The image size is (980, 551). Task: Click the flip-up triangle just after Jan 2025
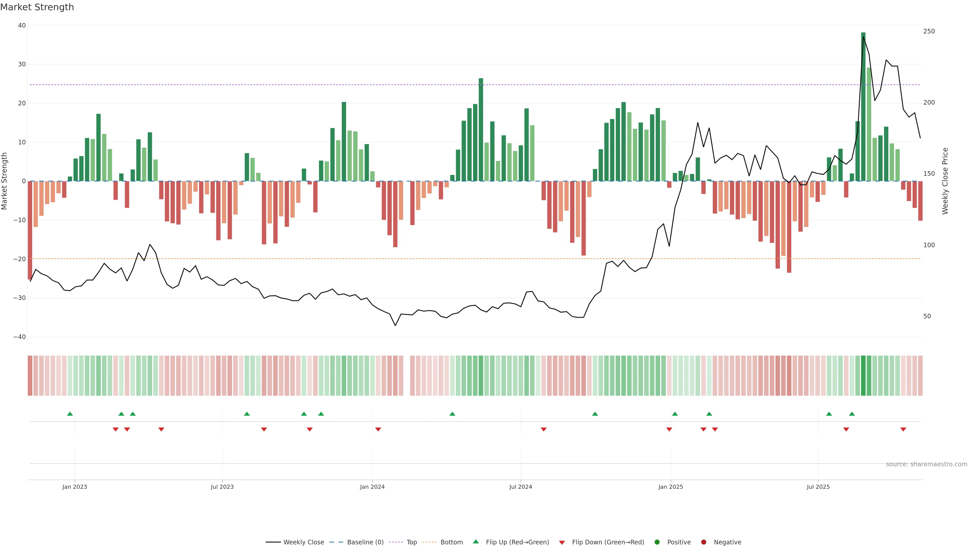675,414
